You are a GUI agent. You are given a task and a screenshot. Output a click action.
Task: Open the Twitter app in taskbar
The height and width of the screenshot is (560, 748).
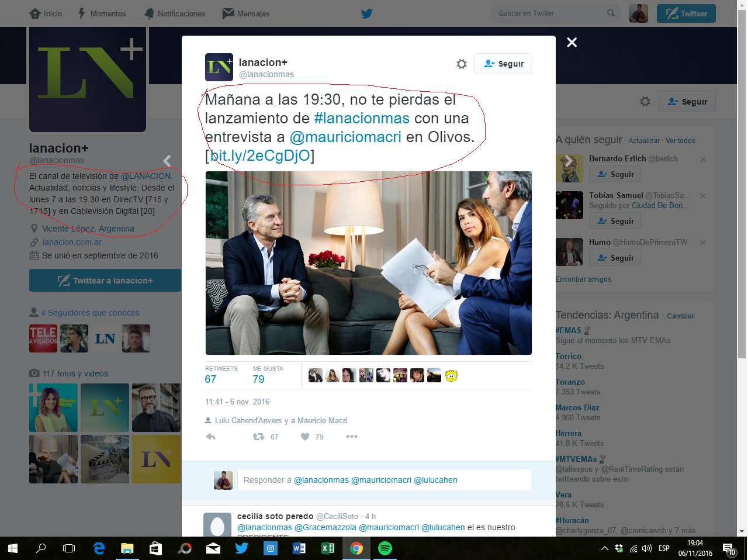pos(241,548)
